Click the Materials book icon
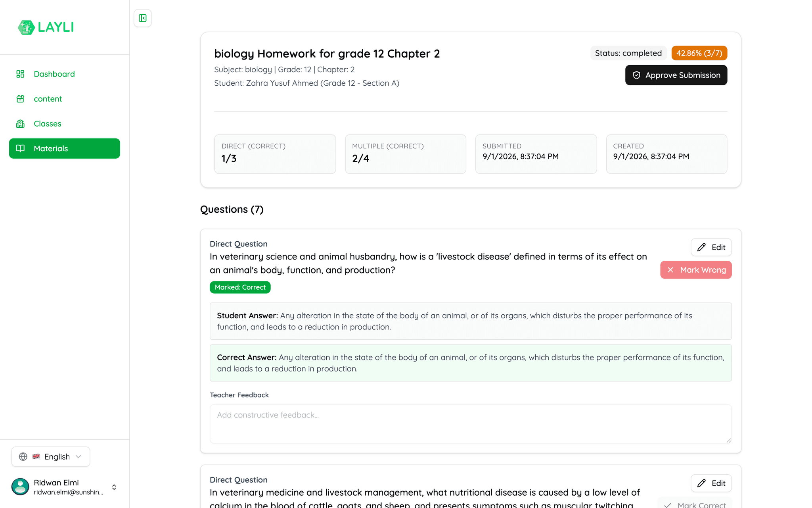Screen dimensions: 812x508 tap(20, 148)
